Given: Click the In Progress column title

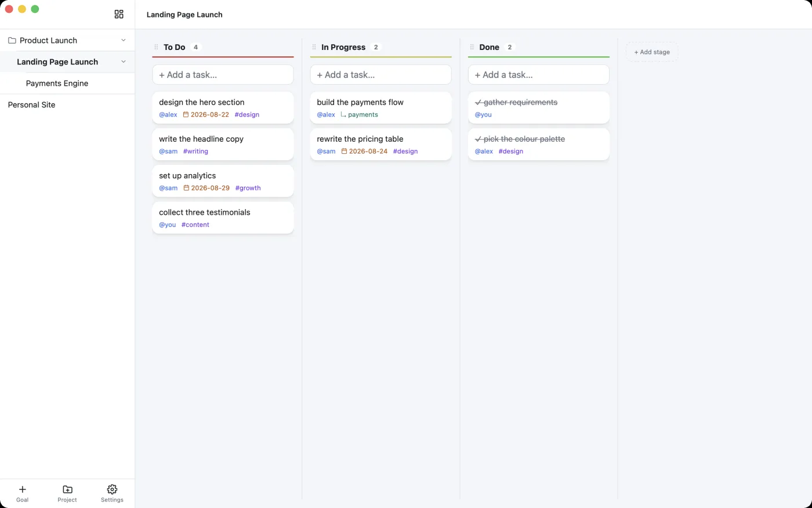Looking at the screenshot, I should (x=343, y=47).
